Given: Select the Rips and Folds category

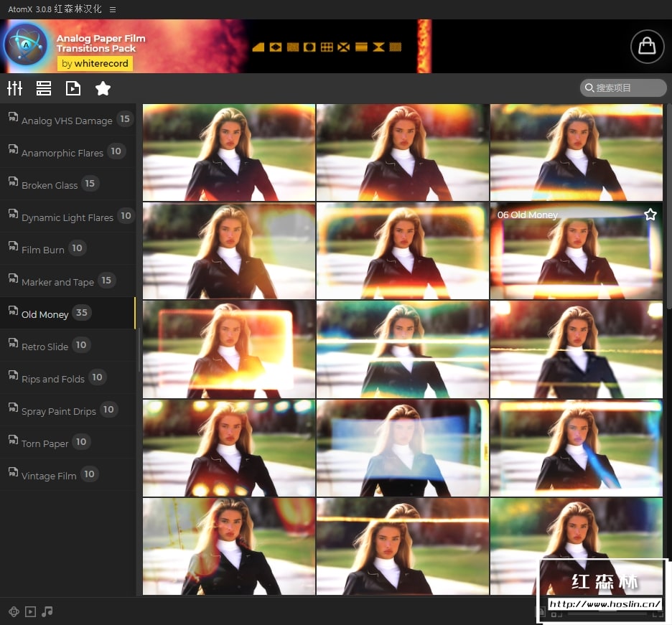Looking at the screenshot, I should 67,378.
